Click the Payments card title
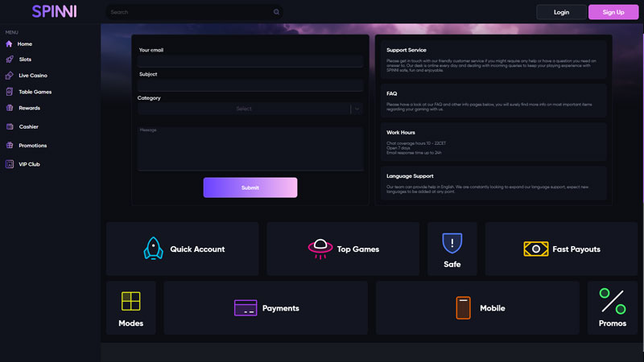 pyautogui.click(x=280, y=308)
